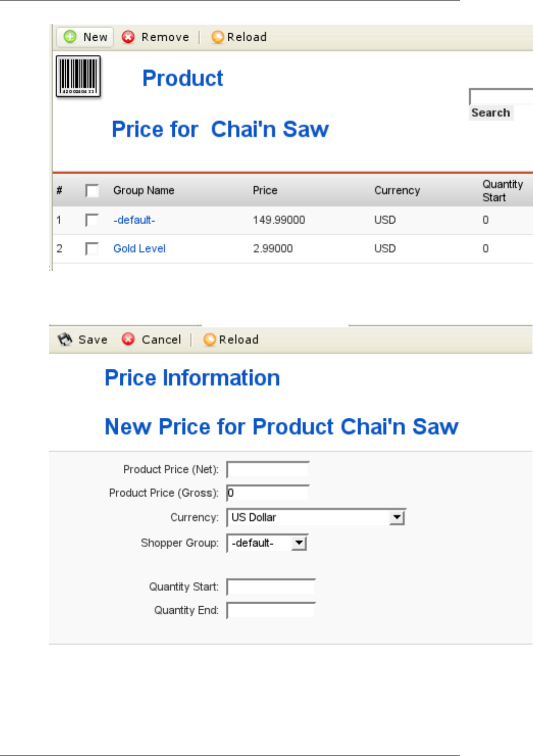The image size is (533, 756).
Task: Click the Quantity End input field
Action: [271, 610]
